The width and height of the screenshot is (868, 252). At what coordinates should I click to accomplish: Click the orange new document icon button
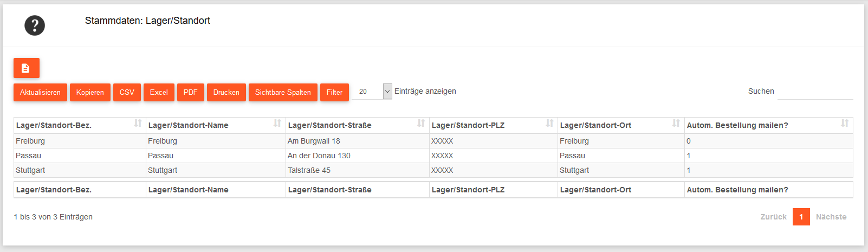27,68
